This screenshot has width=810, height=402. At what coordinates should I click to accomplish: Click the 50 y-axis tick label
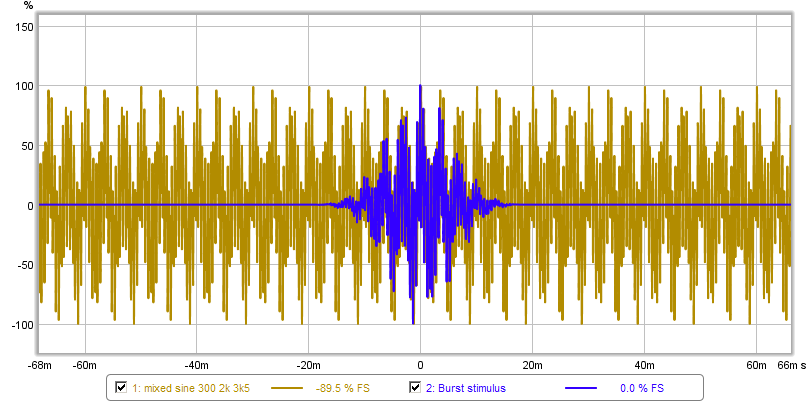point(28,146)
